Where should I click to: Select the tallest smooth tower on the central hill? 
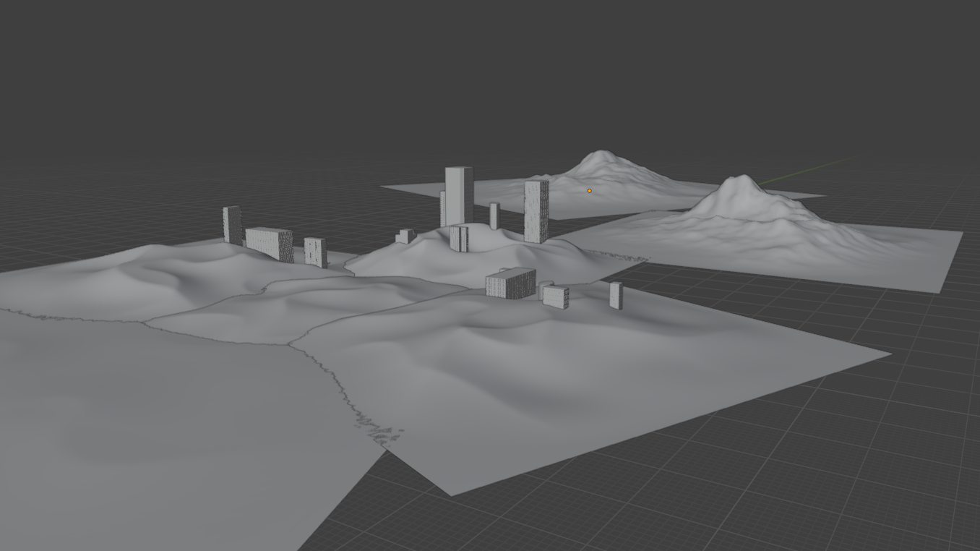(458, 197)
